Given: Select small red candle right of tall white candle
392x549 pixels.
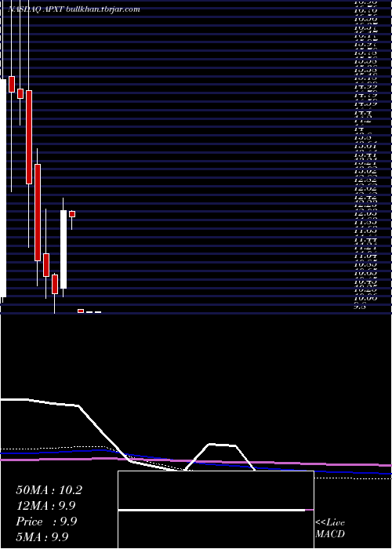Looking at the screenshot, I should [72, 214].
